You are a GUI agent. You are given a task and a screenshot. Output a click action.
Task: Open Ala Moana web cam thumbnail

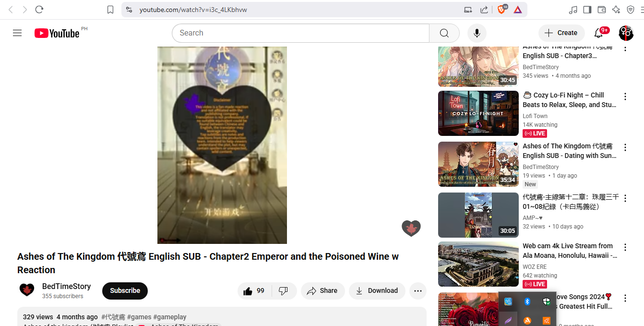tap(478, 264)
